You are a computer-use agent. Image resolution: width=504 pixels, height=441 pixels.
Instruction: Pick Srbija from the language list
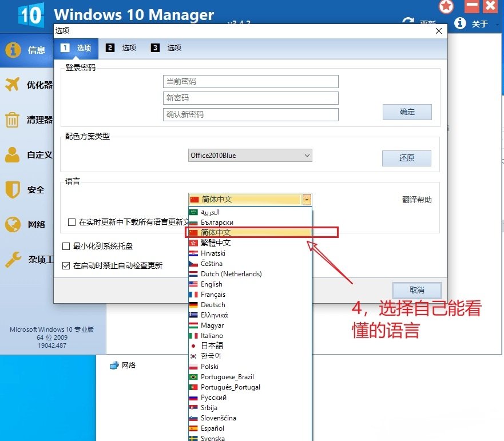[250, 408]
